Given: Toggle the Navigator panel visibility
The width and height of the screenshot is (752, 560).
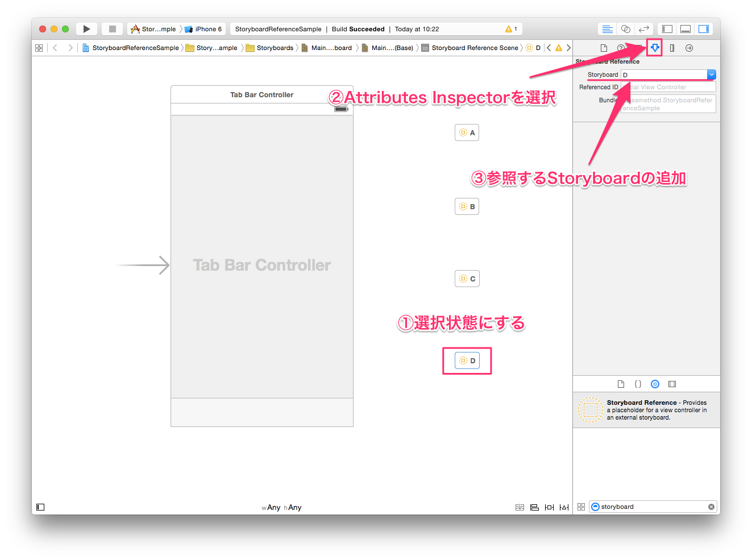Looking at the screenshot, I should (667, 29).
